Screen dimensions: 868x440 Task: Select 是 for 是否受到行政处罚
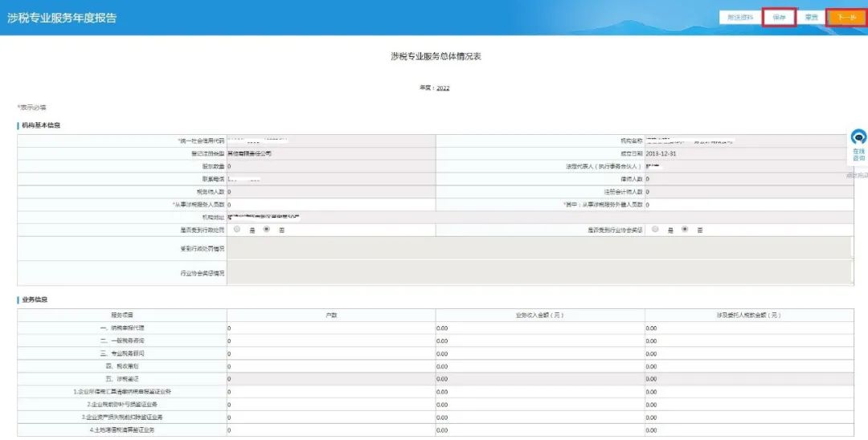pyautogui.click(x=237, y=230)
